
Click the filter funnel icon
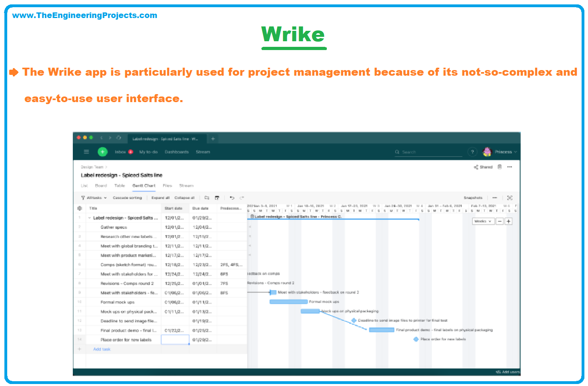click(83, 198)
